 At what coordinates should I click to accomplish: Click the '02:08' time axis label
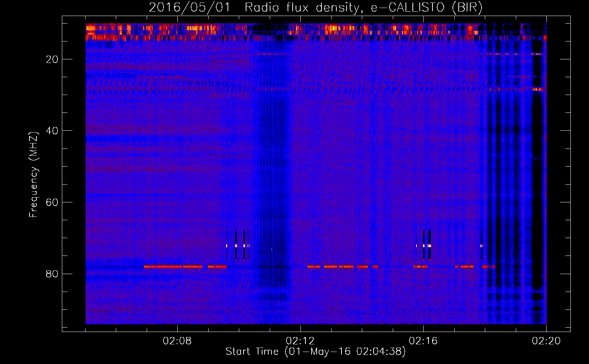(x=177, y=341)
